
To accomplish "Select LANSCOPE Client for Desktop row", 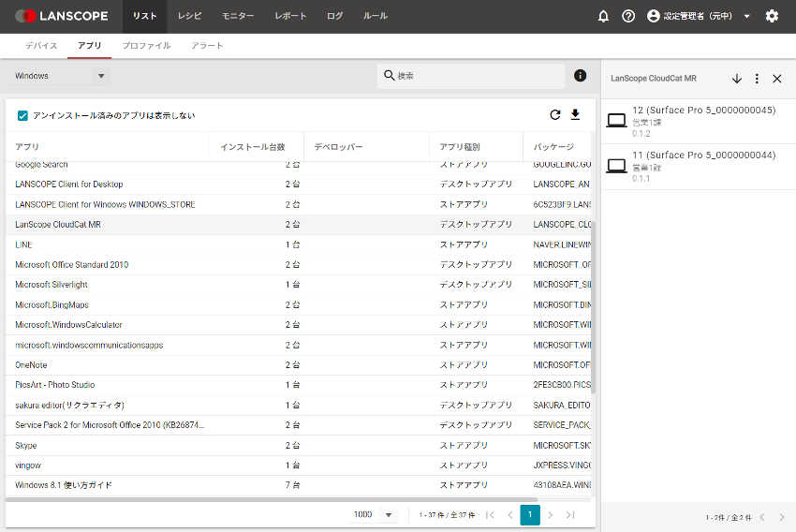I will [x=298, y=185].
